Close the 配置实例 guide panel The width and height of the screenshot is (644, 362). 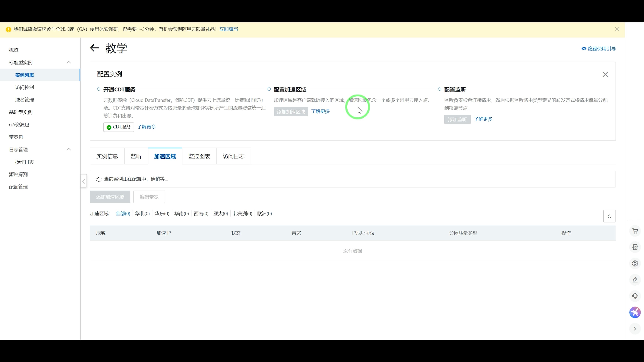click(605, 74)
